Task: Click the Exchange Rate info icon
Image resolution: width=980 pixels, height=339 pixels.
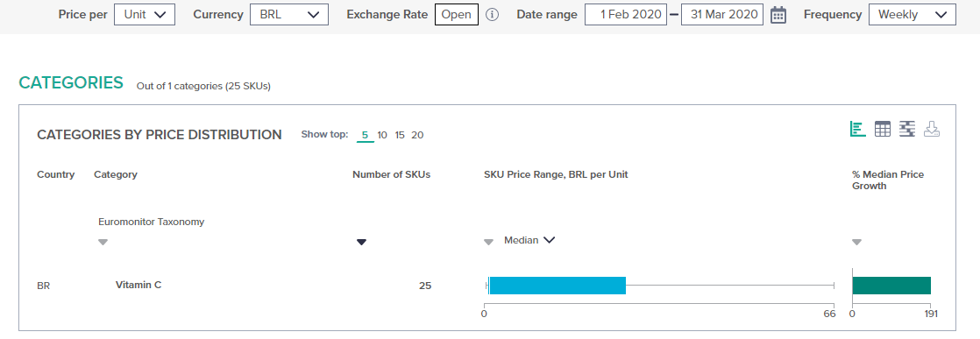Action: click(x=493, y=15)
